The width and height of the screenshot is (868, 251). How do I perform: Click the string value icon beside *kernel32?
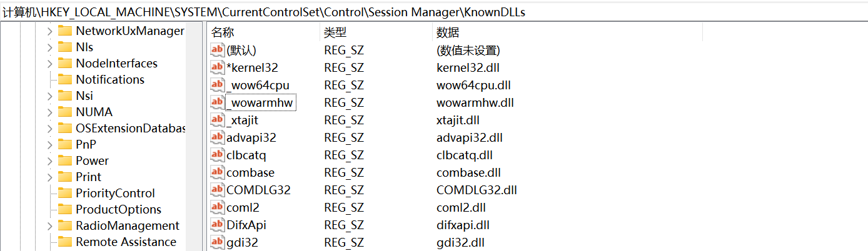(x=218, y=67)
